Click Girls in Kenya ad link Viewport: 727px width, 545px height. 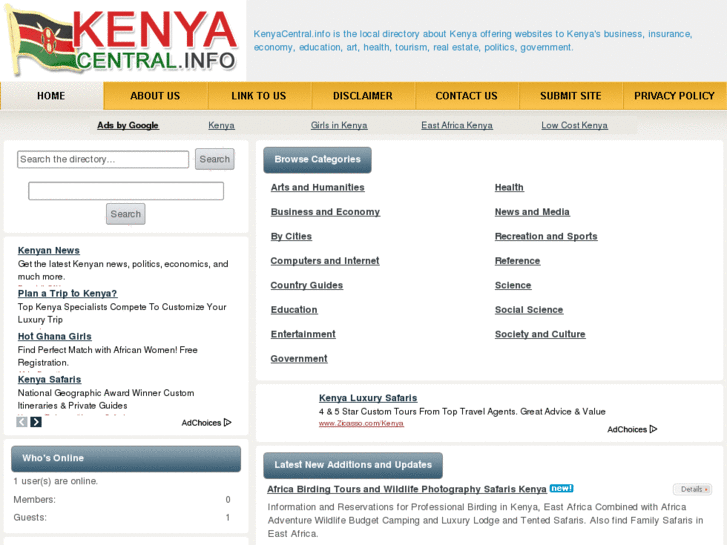point(339,125)
